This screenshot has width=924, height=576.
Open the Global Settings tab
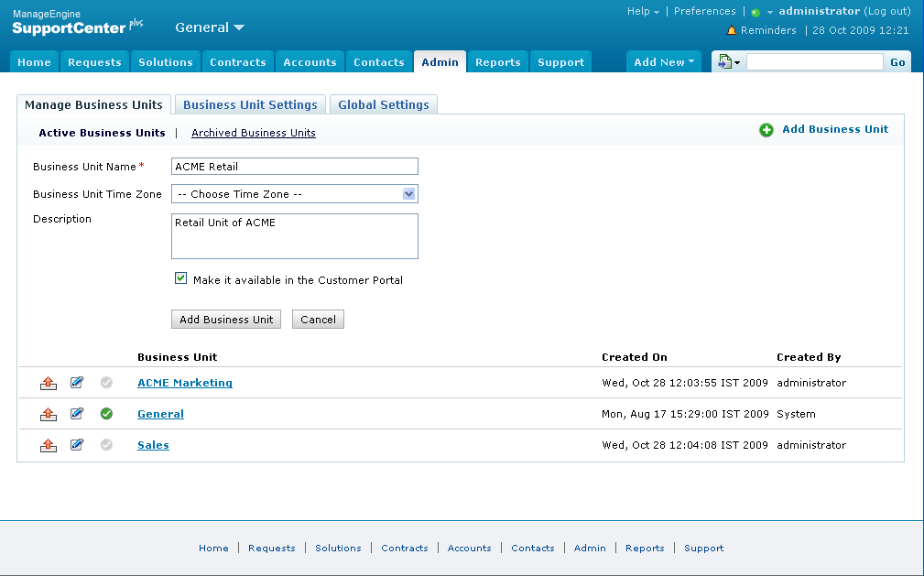(x=384, y=104)
